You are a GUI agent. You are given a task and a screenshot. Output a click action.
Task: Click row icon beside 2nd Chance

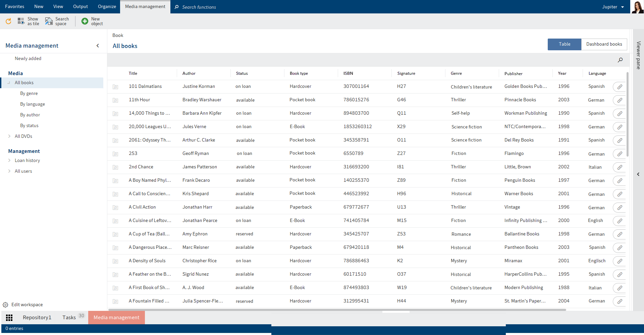tap(115, 167)
